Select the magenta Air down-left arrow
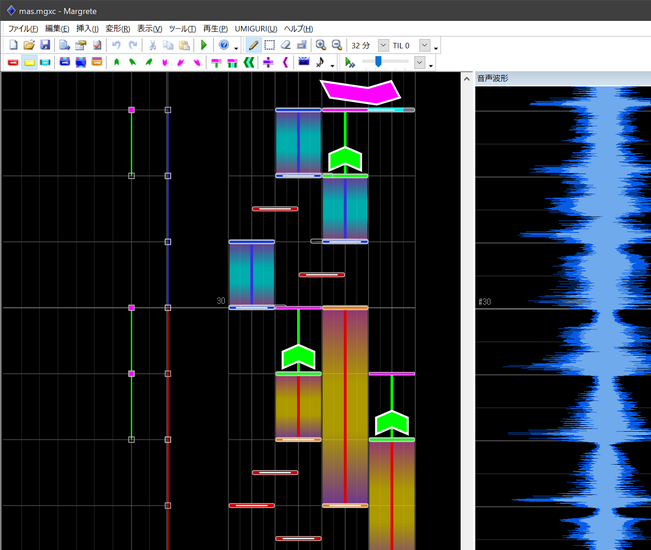651x550 pixels. pos(181,62)
